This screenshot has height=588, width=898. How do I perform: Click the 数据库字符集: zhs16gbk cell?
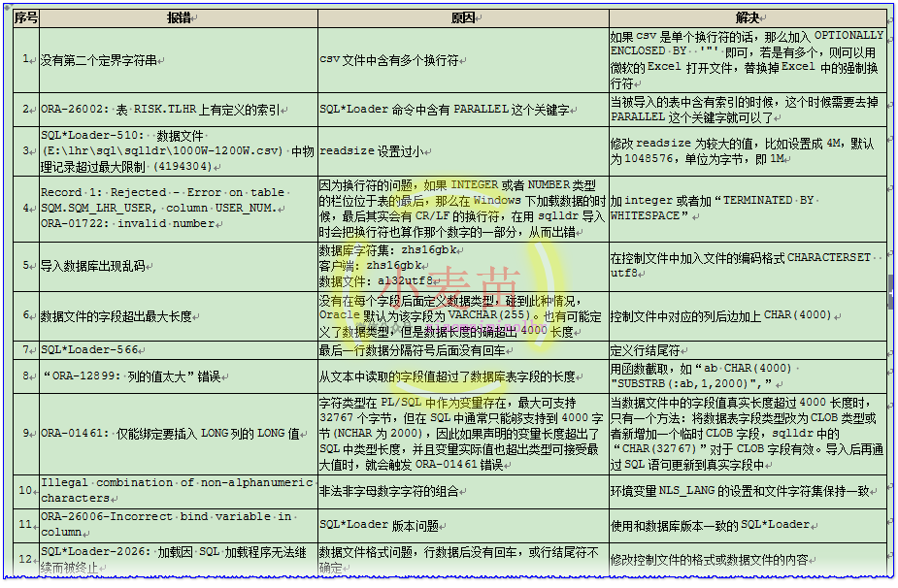click(x=463, y=266)
